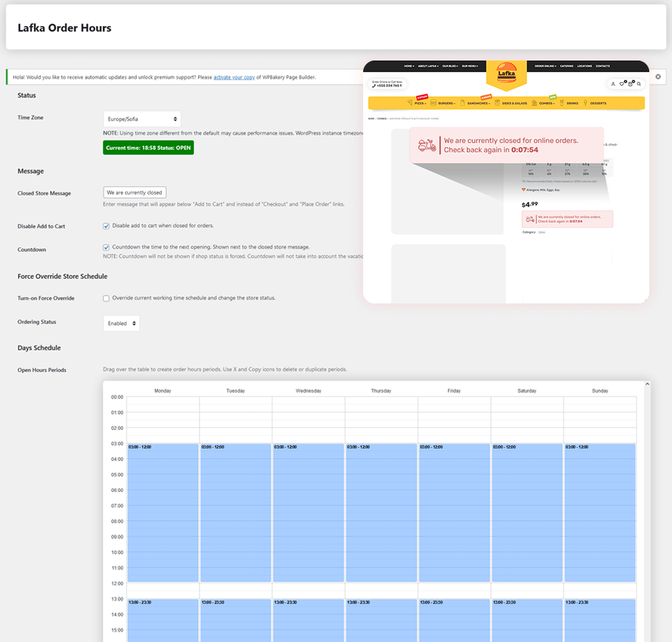This screenshot has height=642, width=672.
Task: Dismiss the WPBakery activation notice
Action: click(658, 77)
